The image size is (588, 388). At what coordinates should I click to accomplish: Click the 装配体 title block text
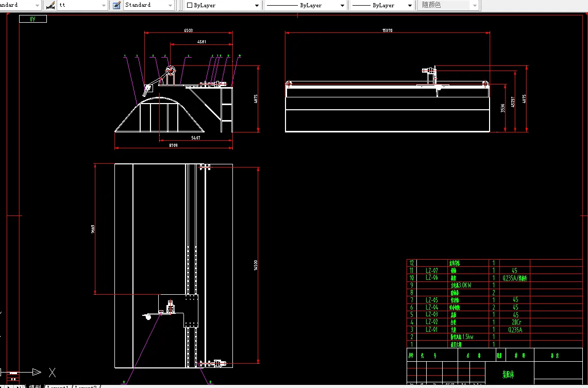pos(508,374)
